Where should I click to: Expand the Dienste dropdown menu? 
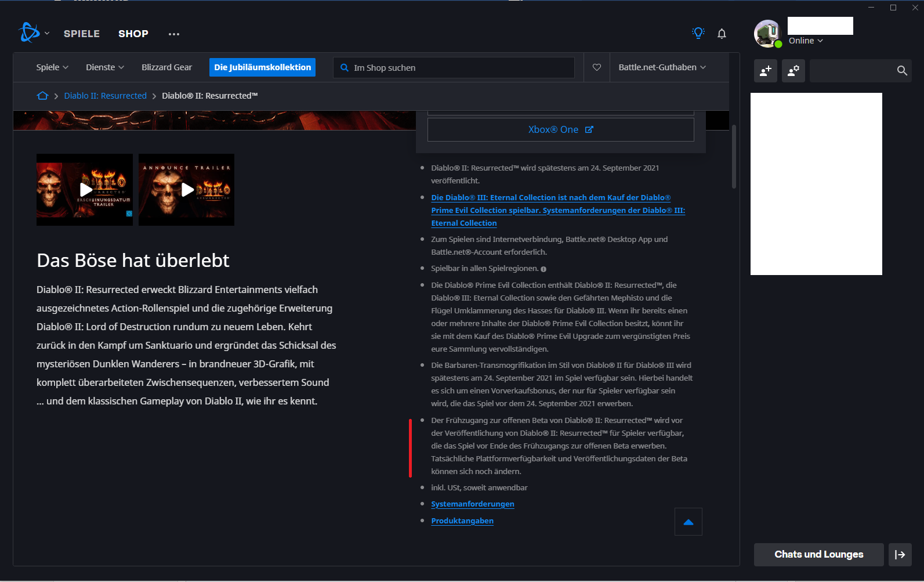coord(105,67)
